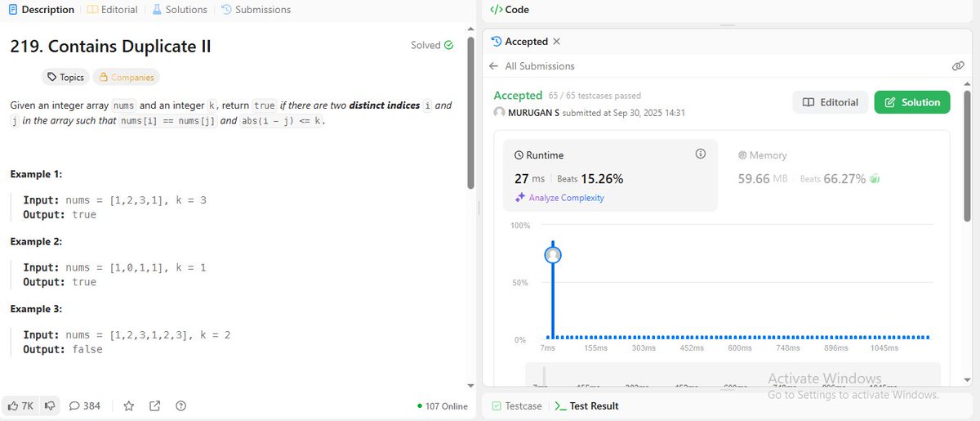
Task: Open the Submissions tab
Action: 256,10
